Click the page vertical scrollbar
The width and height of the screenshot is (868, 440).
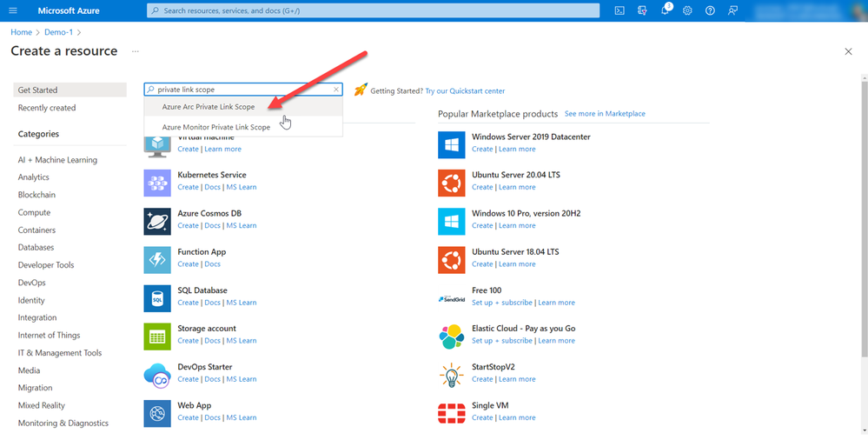click(x=865, y=219)
